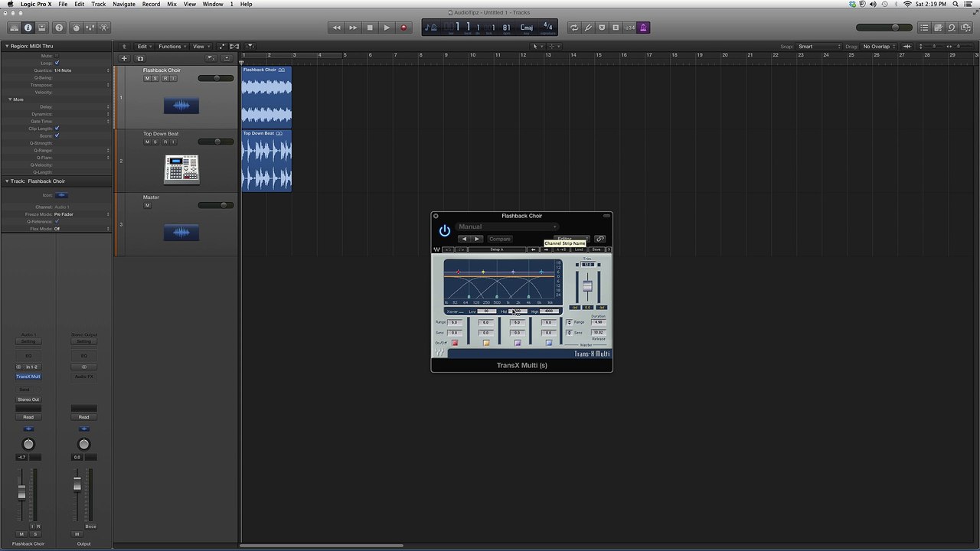Open the Apple Loops browser button
980x551 pixels.
coord(952,28)
